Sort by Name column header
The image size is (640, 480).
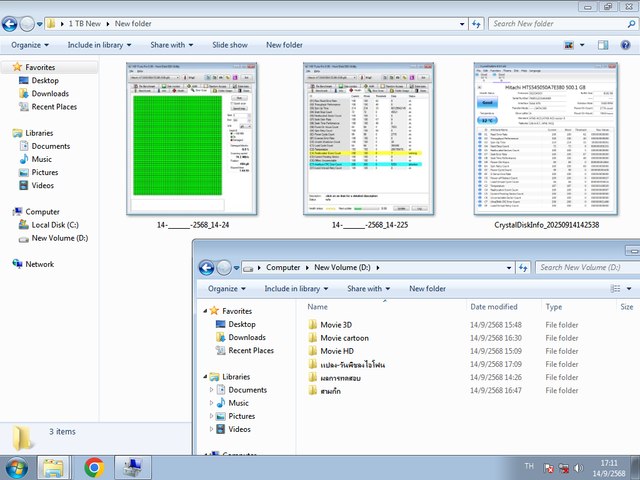(318, 307)
